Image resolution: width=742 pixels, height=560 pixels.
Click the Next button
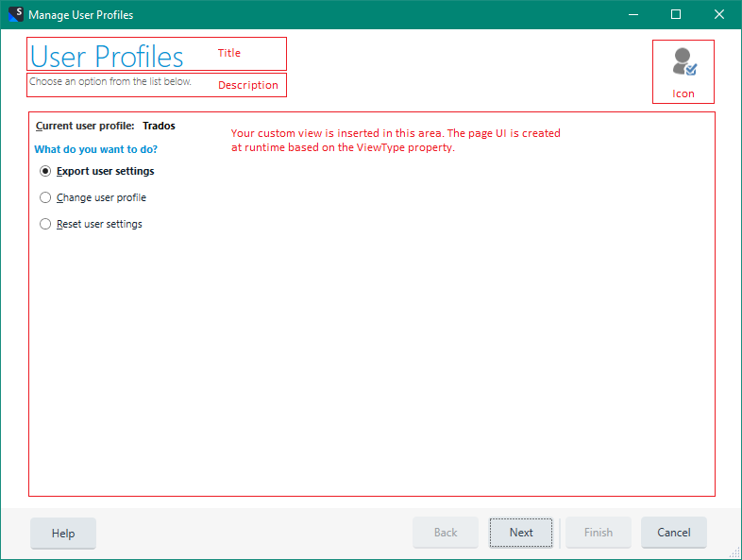(x=521, y=533)
